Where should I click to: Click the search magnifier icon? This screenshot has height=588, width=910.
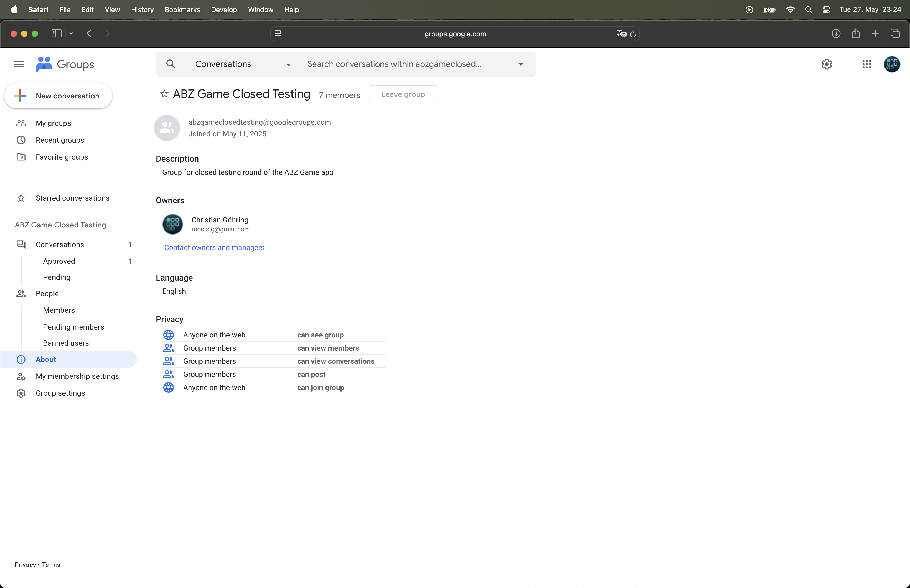pos(171,64)
